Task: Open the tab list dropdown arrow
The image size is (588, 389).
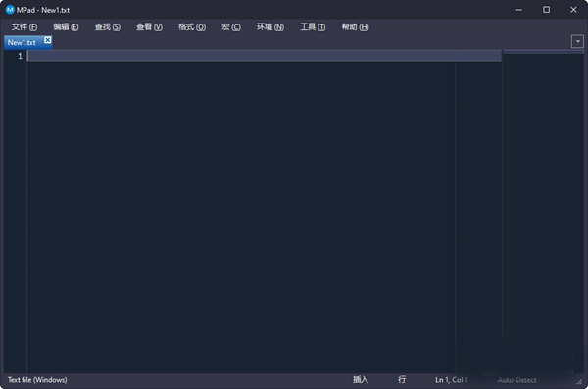Action: [577, 41]
